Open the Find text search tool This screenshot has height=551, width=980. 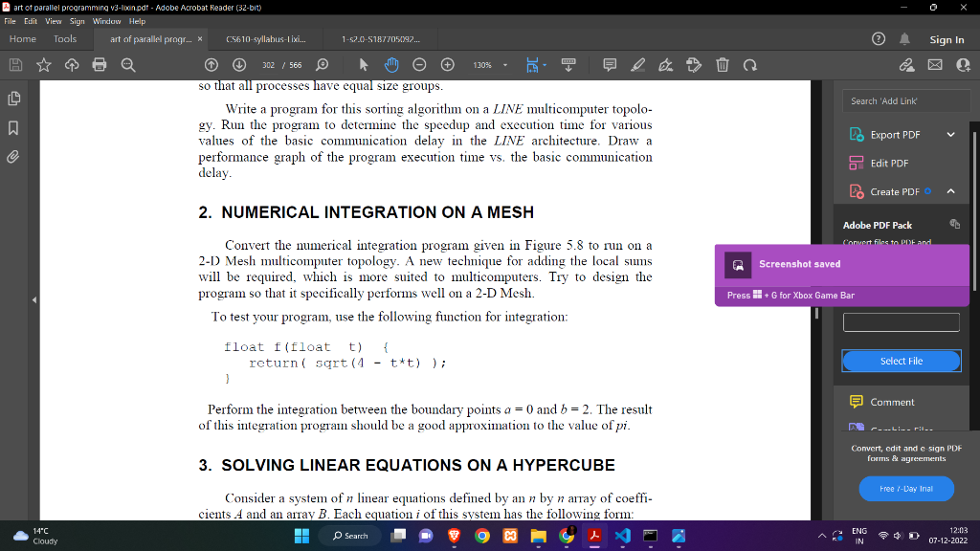pyautogui.click(x=128, y=64)
